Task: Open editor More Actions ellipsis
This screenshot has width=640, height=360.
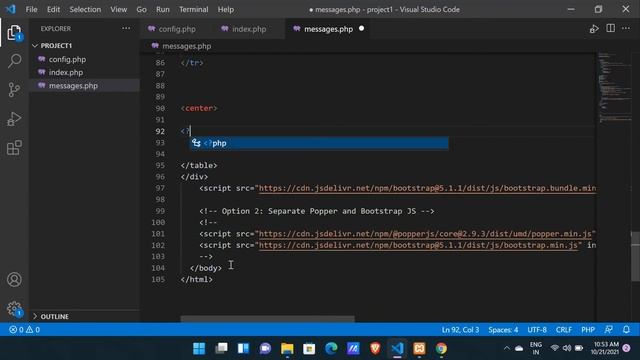Action: click(626, 28)
